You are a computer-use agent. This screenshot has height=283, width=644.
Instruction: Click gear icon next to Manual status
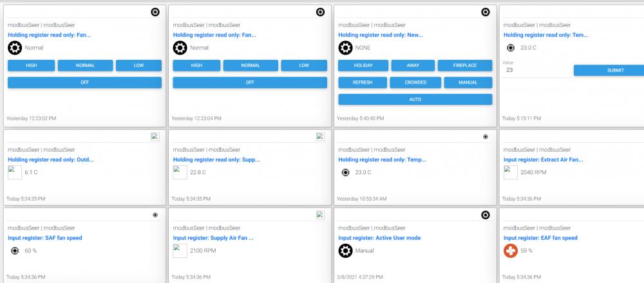pyautogui.click(x=345, y=250)
